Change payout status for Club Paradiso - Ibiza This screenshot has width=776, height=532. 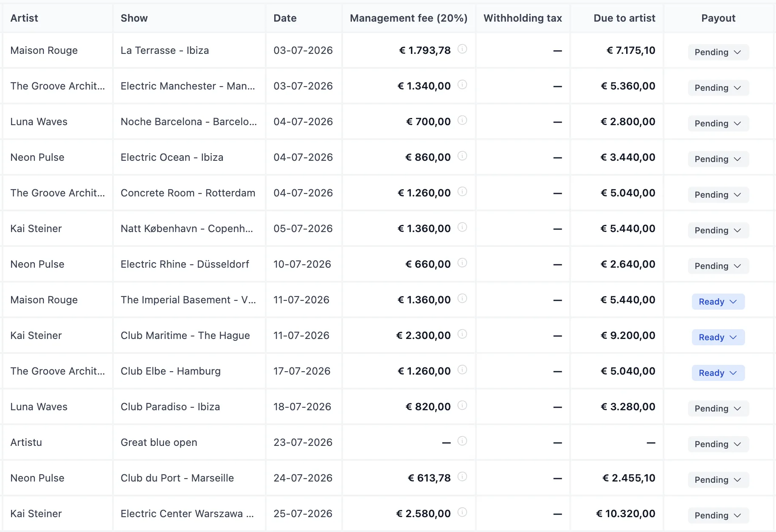718,409
